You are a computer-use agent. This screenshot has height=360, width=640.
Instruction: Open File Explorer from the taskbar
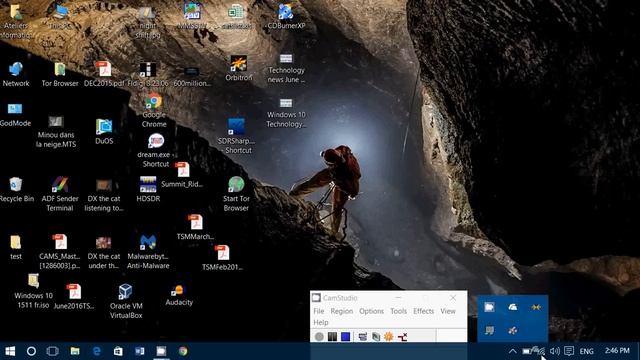tap(75, 351)
